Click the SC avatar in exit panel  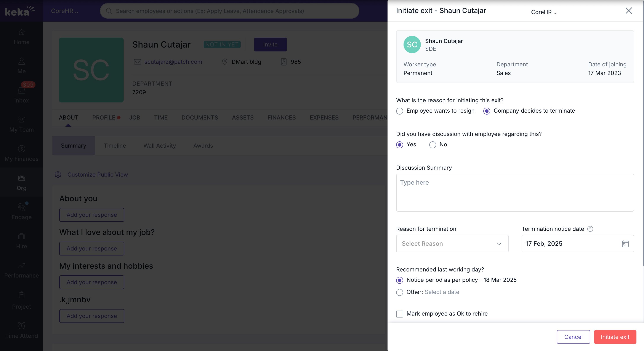point(412,45)
